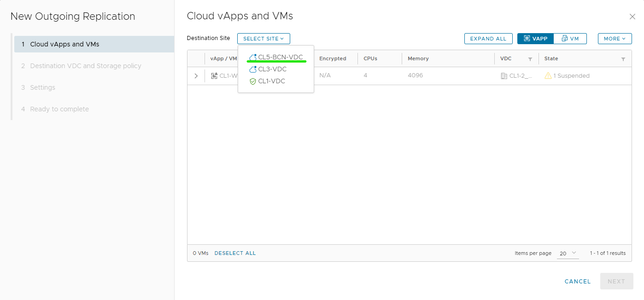
Task: Sort by the CPUs column header
Action: [x=370, y=58]
